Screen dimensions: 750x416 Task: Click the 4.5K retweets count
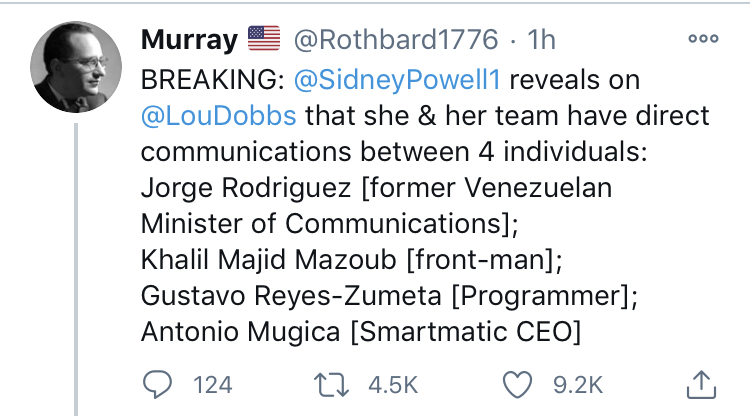393,385
